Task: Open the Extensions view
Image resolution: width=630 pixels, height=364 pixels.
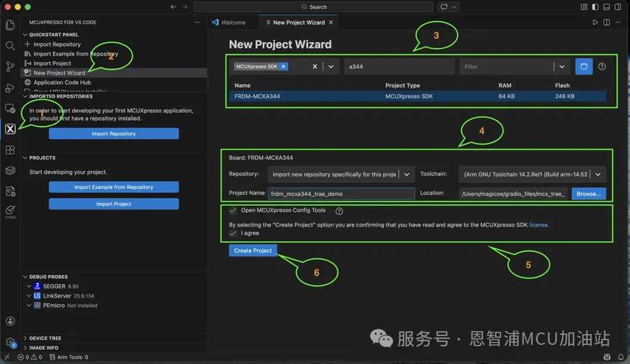Action: pos(10,150)
